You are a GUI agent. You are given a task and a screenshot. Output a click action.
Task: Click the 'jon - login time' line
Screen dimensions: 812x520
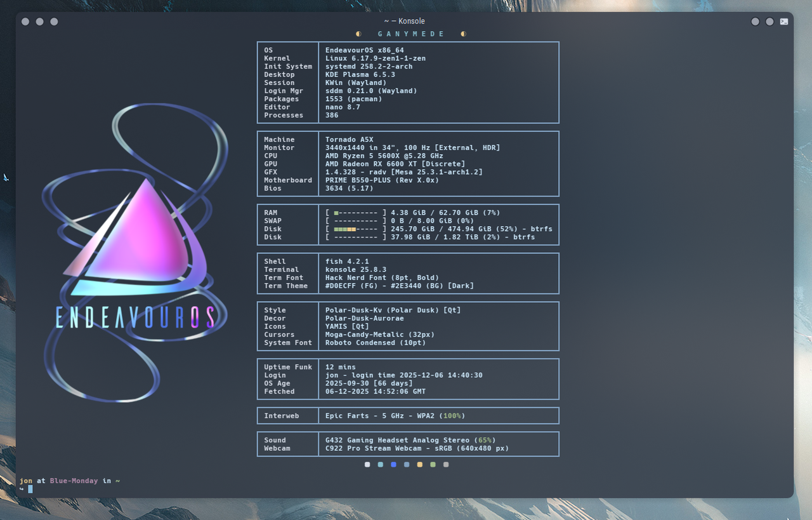[404, 375]
